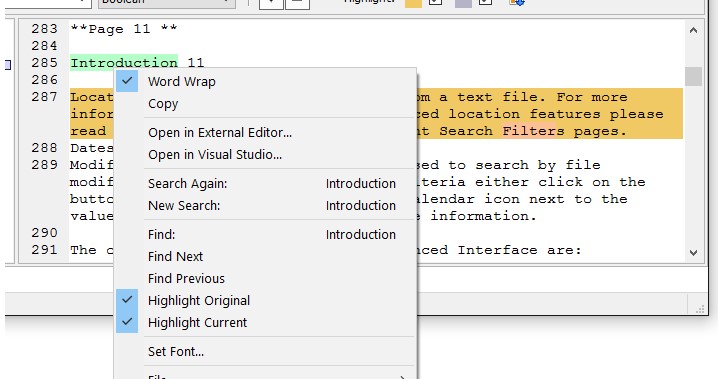The image size is (718, 379).
Task: Click Find Previous in context menu
Action: pyautogui.click(x=266, y=278)
